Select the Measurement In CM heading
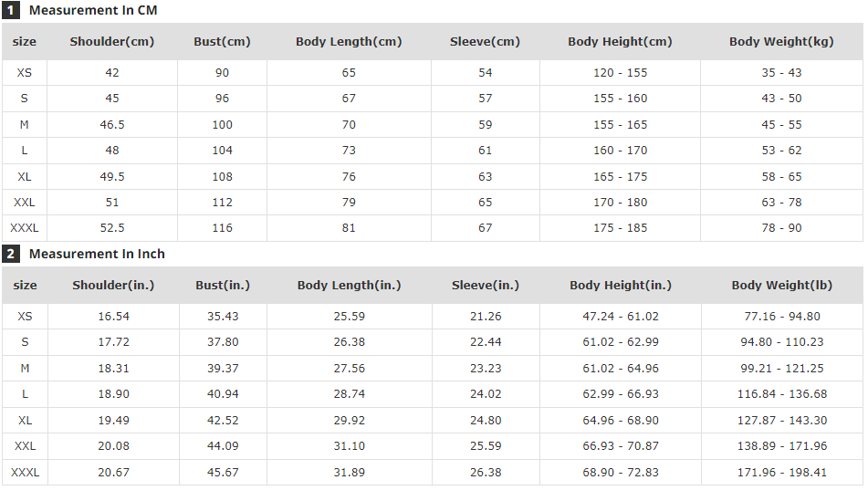868x501 pixels. 93,10
